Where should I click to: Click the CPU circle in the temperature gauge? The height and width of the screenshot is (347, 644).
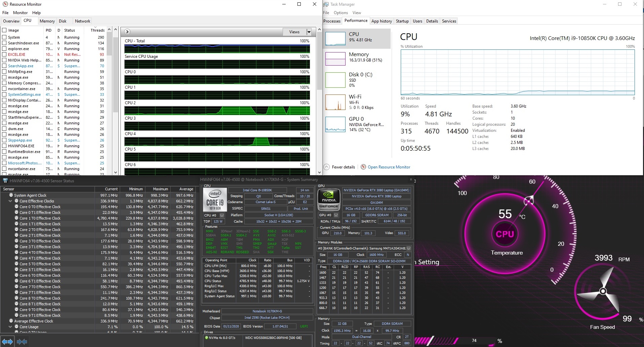point(505,234)
